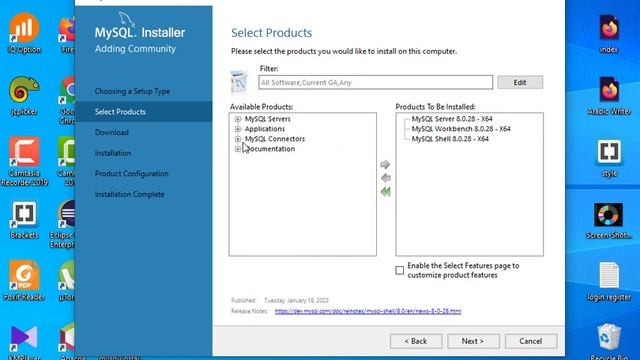Select the Installation Complete step
The height and width of the screenshot is (360, 640).
129,194
